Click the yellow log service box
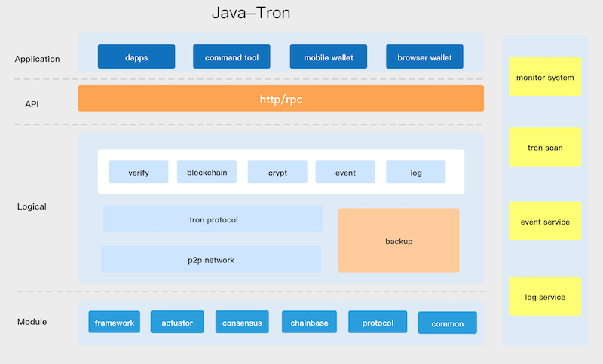This screenshot has width=603, height=364. pyautogui.click(x=545, y=296)
